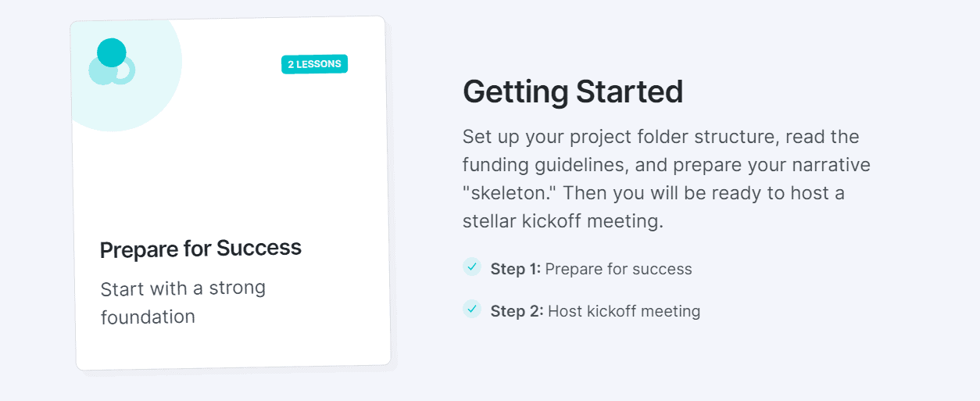Select the 2 LESSONS badge
The image size is (980, 401).
click(x=314, y=64)
